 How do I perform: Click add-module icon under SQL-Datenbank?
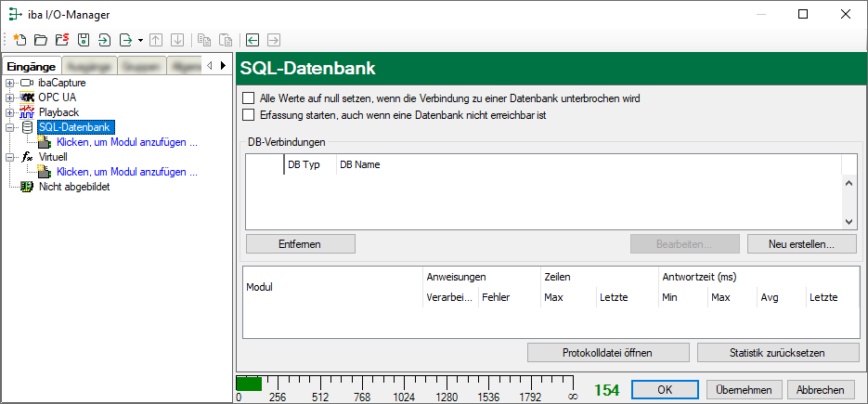point(45,142)
